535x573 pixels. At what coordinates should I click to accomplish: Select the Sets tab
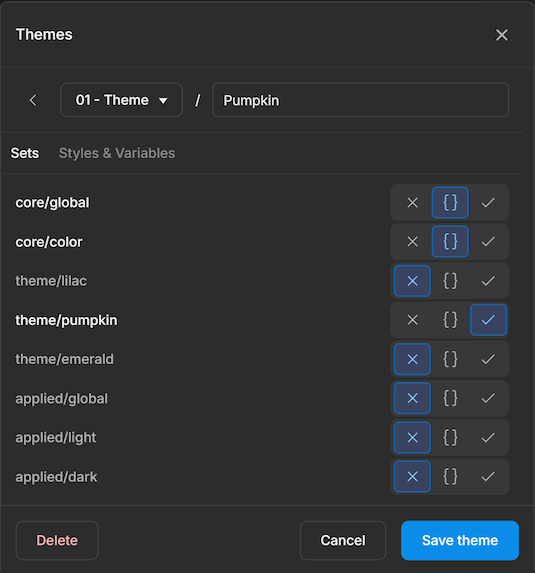coord(25,153)
